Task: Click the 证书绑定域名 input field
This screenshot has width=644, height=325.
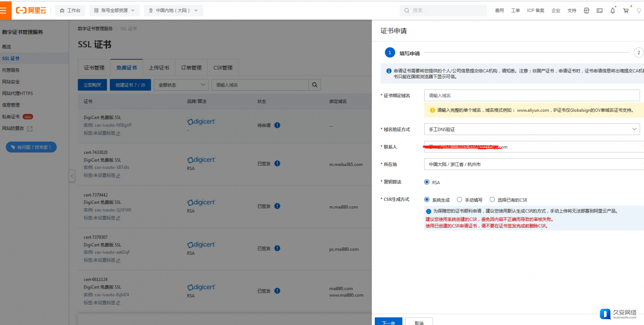Action: click(x=532, y=95)
